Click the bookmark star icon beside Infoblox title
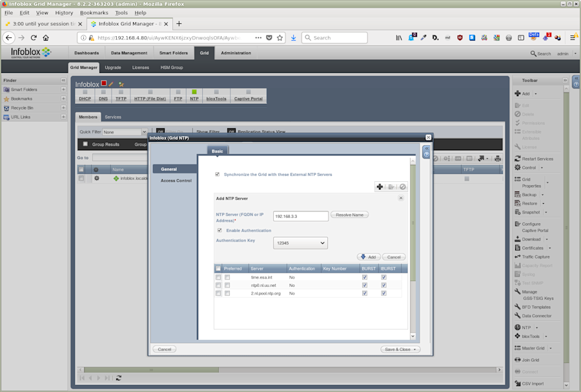581x392 pixels. point(121,84)
